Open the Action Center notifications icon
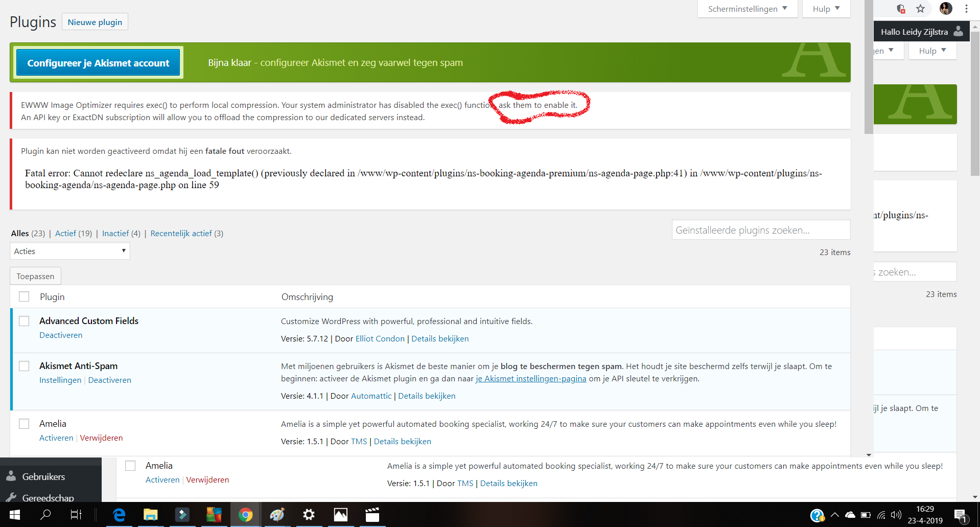980x527 pixels. (x=961, y=515)
